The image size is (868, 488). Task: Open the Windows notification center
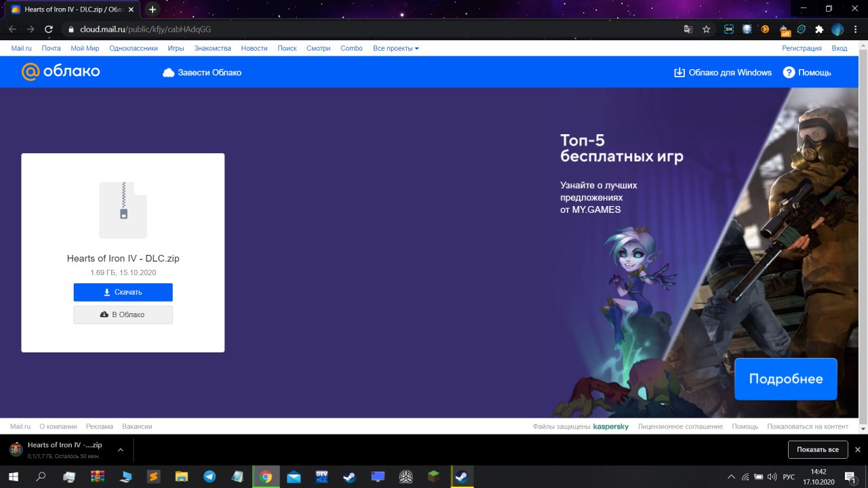850,476
